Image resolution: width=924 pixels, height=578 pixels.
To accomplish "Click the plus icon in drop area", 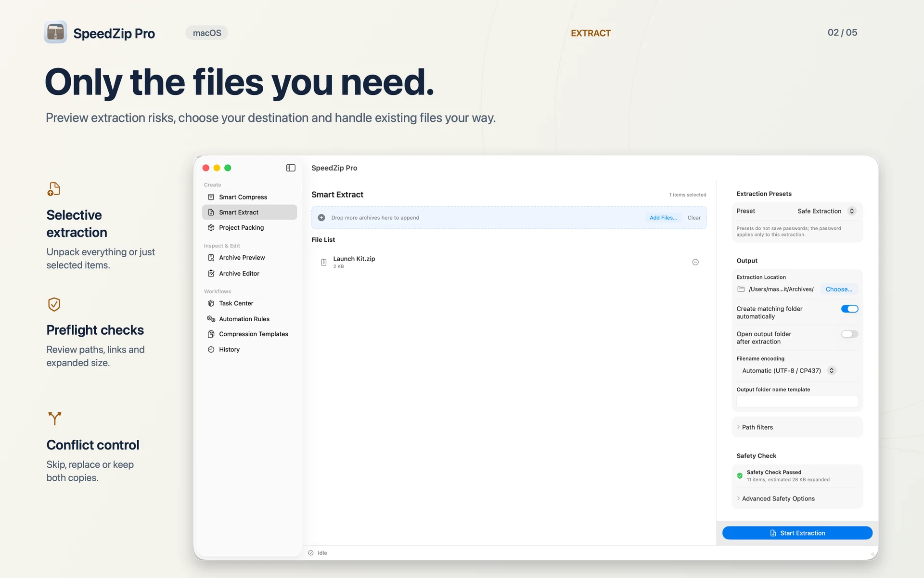I will [321, 218].
